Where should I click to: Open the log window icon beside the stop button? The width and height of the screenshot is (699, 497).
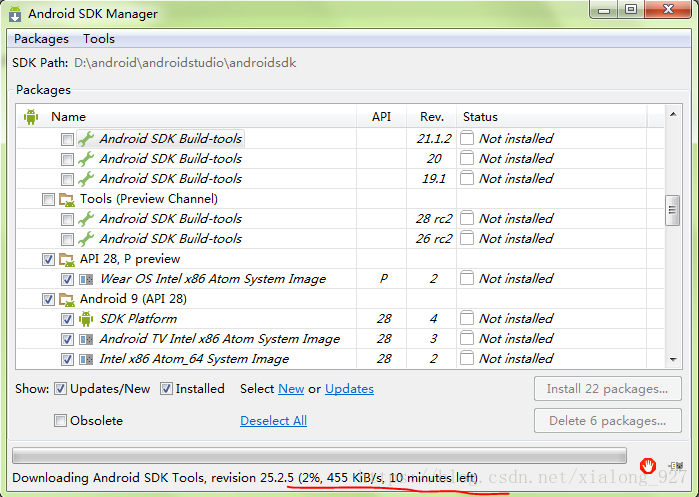point(676,466)
